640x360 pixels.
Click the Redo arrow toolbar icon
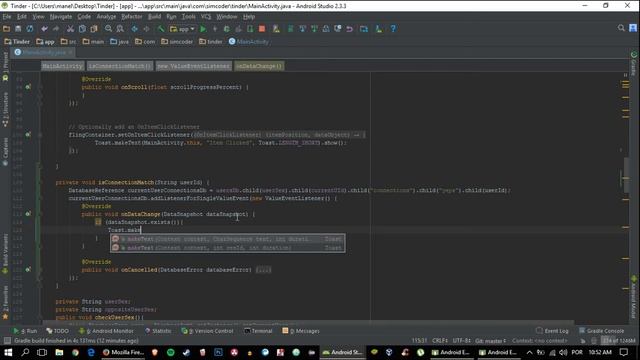click(x=56, y=29)
